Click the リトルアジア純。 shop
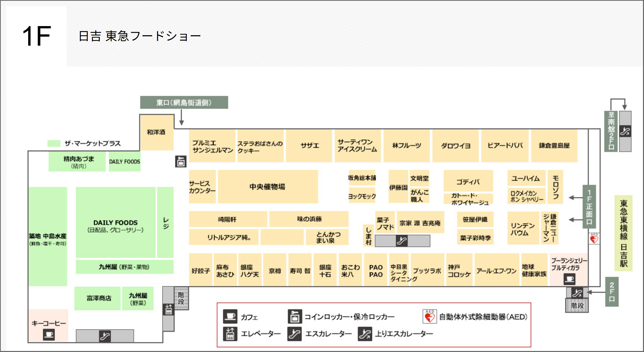 (x=224, y=237)
